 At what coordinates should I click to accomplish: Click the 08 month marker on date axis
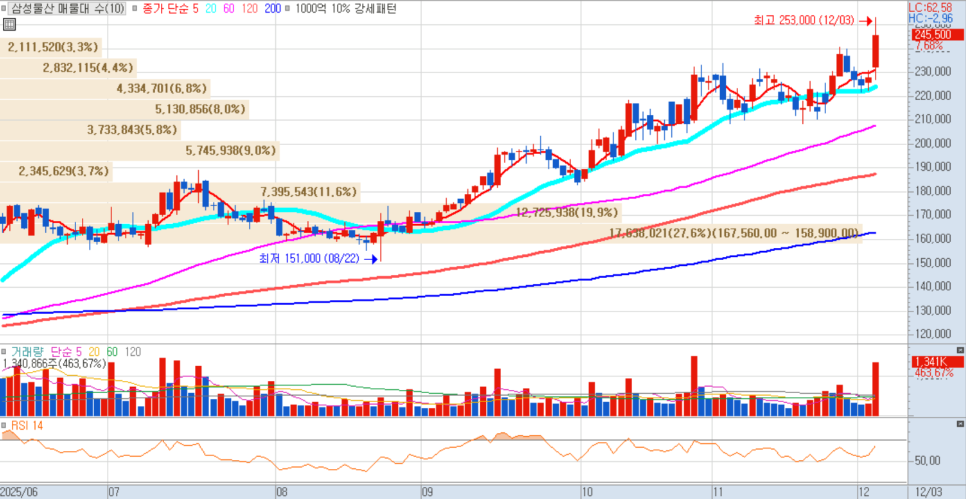[x=283, y=493]
